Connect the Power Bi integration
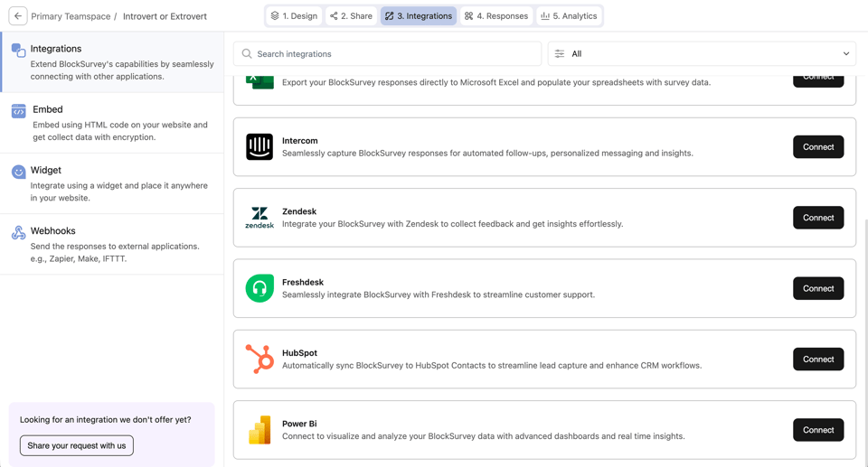This screenshot has width=868, height=467. (x=818, y=430)
